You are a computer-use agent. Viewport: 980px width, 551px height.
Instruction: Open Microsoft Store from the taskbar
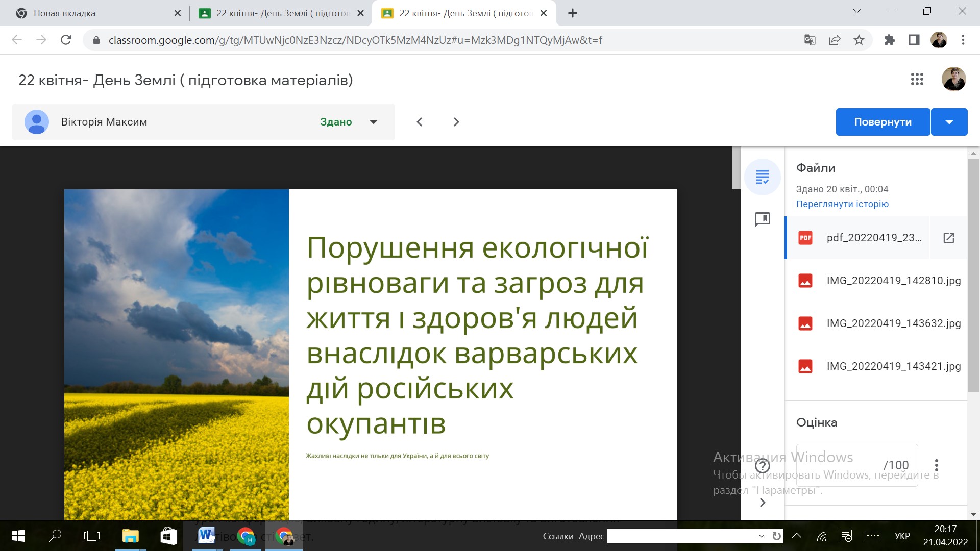click(x=168, y=536)
